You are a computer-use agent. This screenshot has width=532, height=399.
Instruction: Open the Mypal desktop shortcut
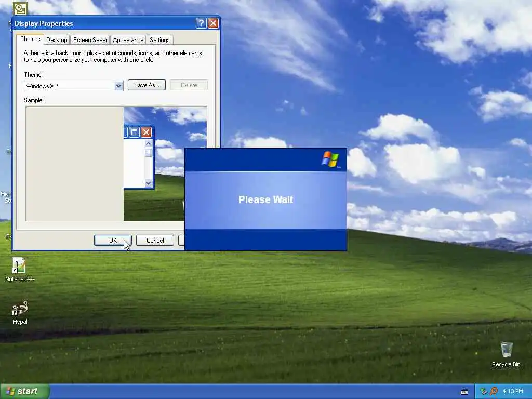point(19,312)
